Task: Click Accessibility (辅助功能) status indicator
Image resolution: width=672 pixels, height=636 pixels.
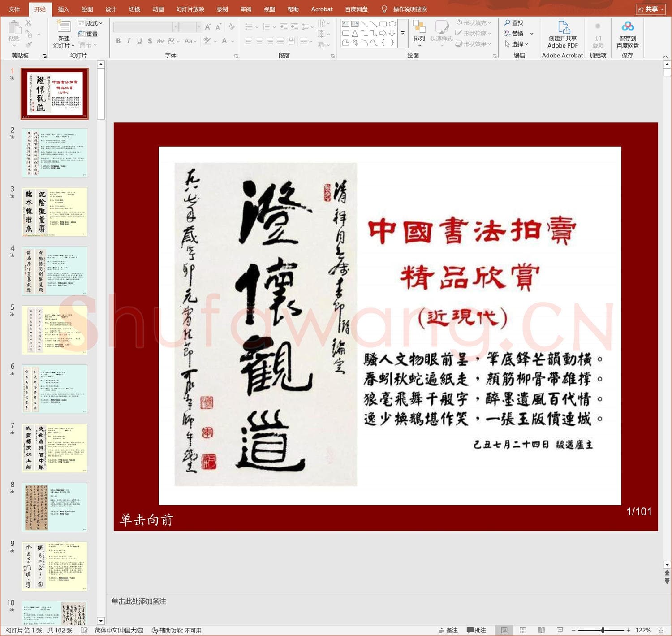Action: [x=177, y=630]
